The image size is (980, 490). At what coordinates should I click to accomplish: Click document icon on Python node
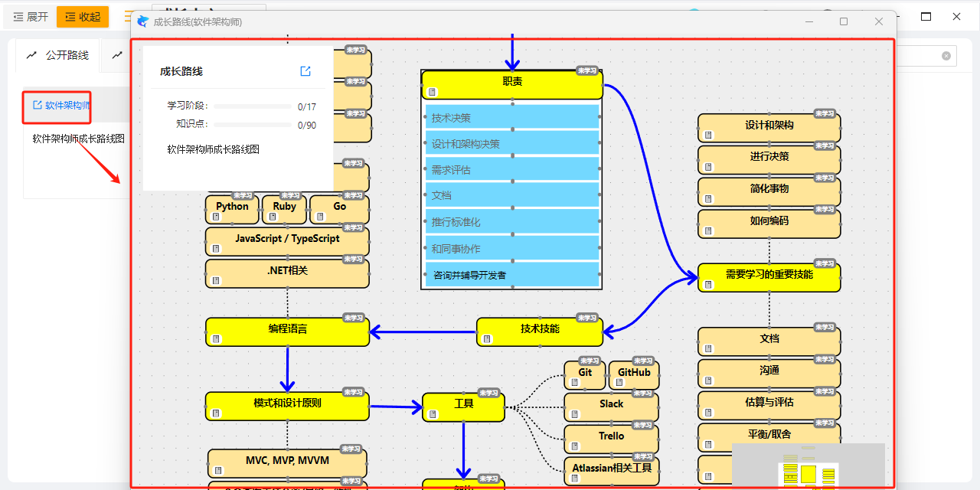click(217, 217)
